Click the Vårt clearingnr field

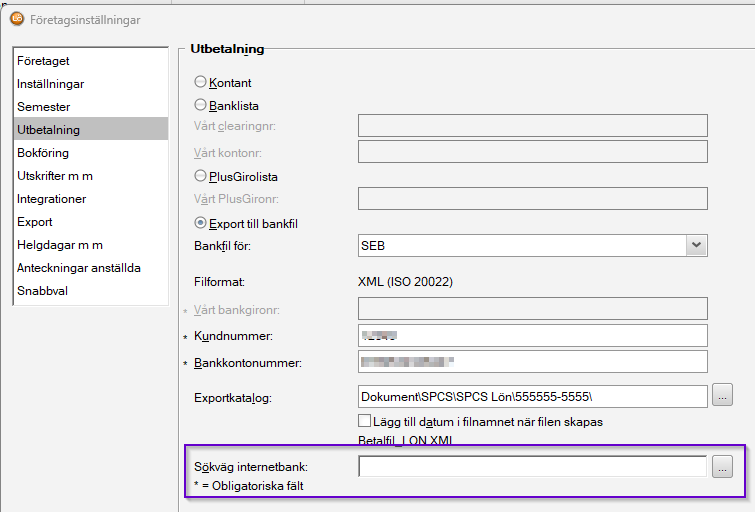click(x=533, y=126)
